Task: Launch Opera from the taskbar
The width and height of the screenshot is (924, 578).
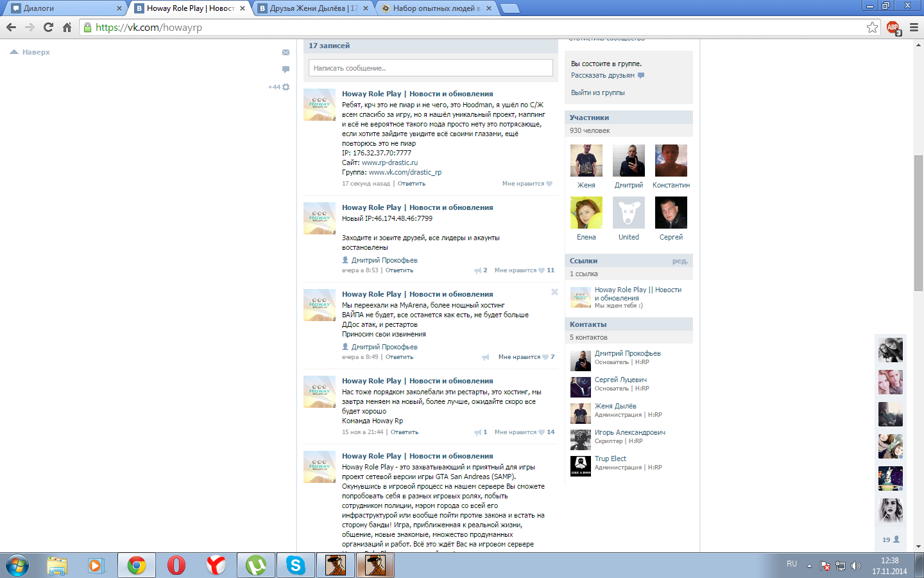Action: [176, 566]
